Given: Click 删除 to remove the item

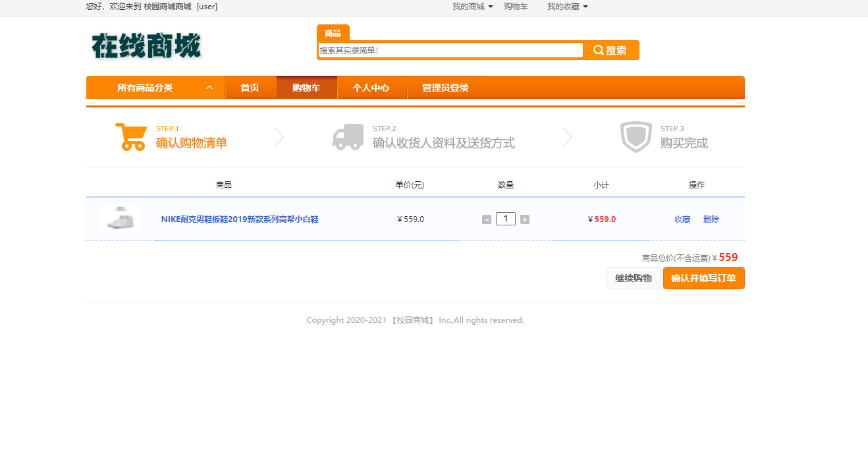Looking at the screenshot, I should point(711,219).
